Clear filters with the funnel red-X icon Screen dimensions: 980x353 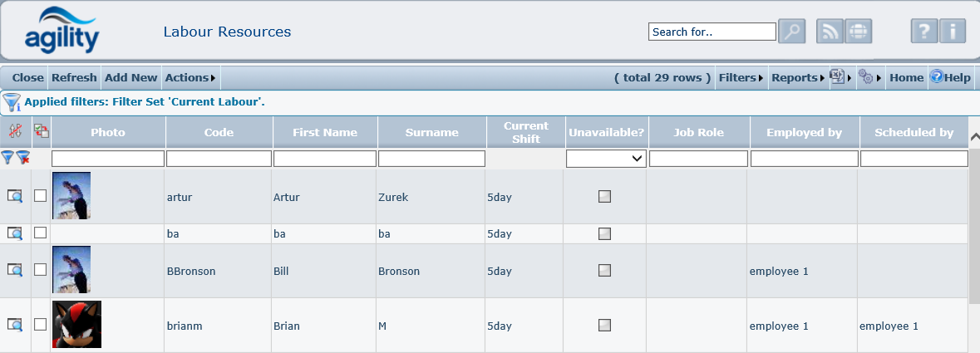point(23,158)
